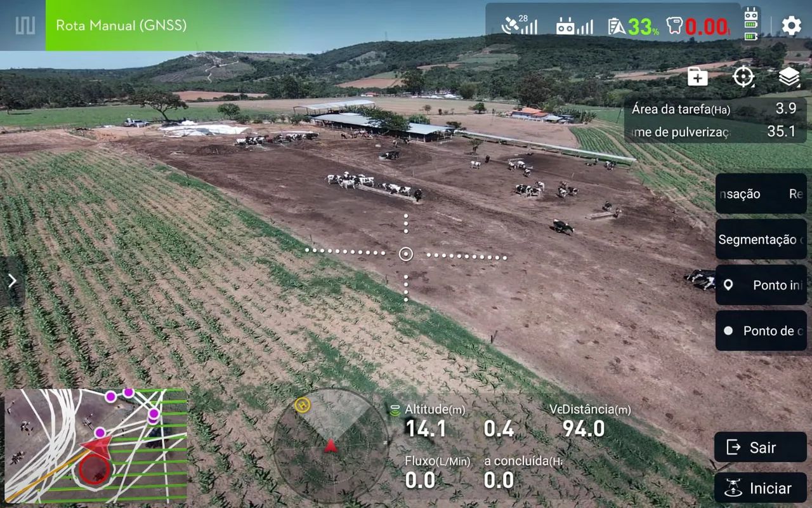The image size is (812, 508).
Task: Expand the left side panel arrow
Action: [x=12, y=281]
